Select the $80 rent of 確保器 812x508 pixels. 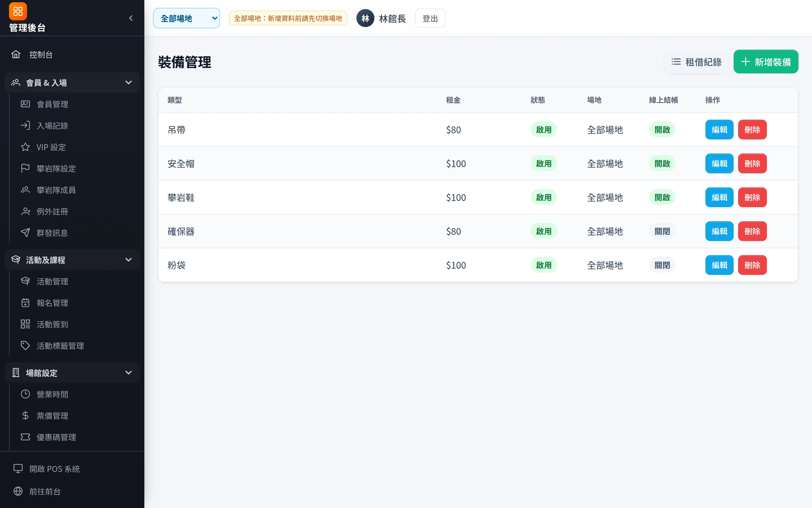point(453,231)
